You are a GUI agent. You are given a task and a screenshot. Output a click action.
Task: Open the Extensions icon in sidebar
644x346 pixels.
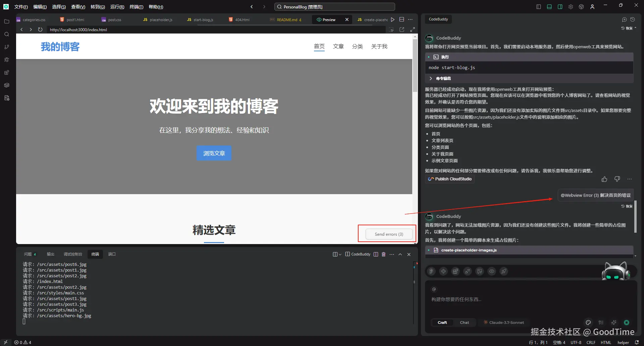6,72
